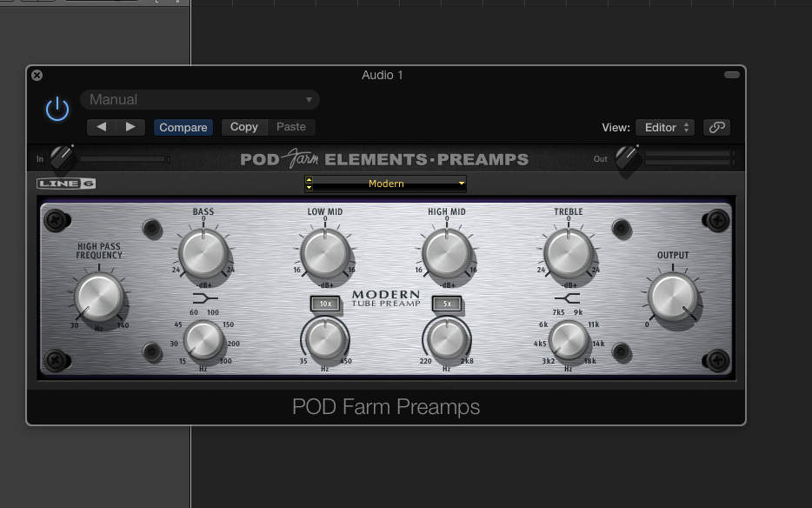
Task: Go to previous preset arrow
Action: 102,127
